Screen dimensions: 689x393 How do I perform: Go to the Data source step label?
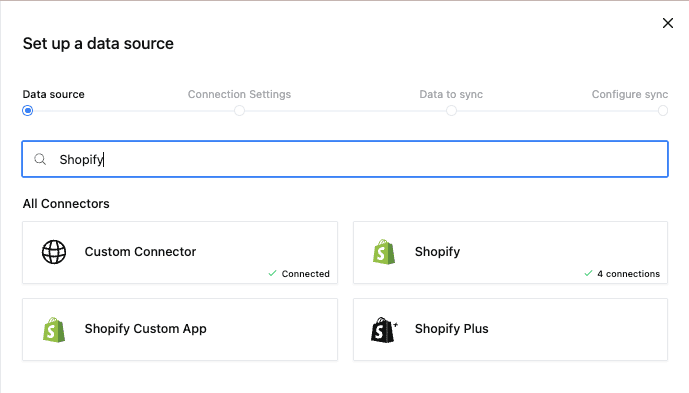point(54,94)
